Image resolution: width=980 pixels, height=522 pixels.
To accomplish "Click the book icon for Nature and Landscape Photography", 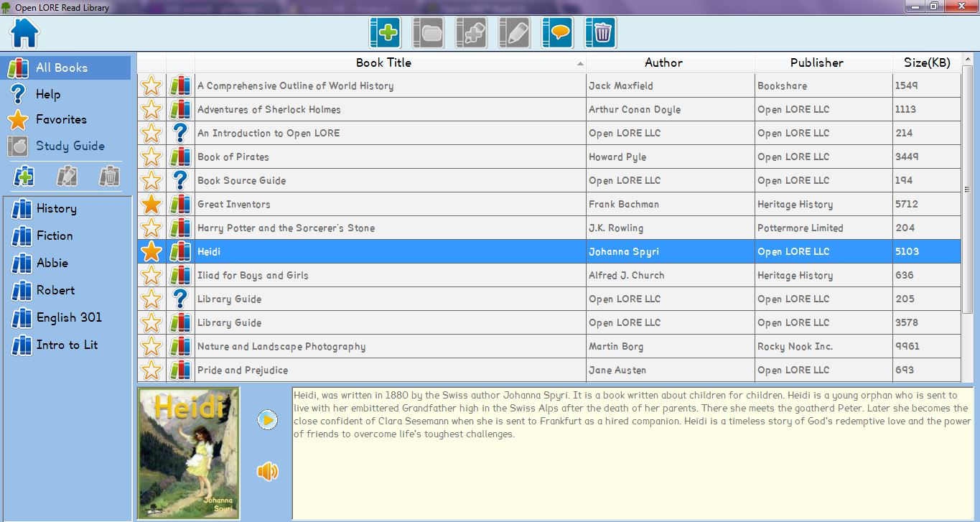I will coord(180,346).
